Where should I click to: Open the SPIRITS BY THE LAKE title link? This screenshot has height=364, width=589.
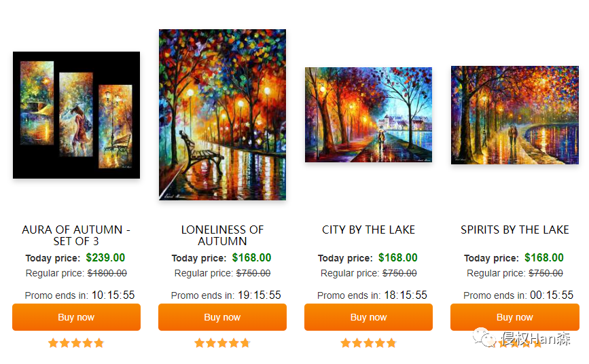[515, 230]
